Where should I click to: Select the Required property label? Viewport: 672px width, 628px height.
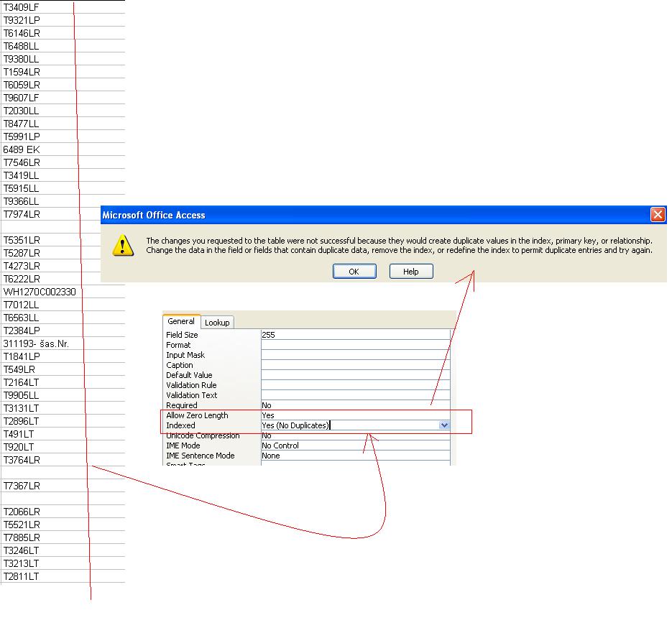(182, 405)
